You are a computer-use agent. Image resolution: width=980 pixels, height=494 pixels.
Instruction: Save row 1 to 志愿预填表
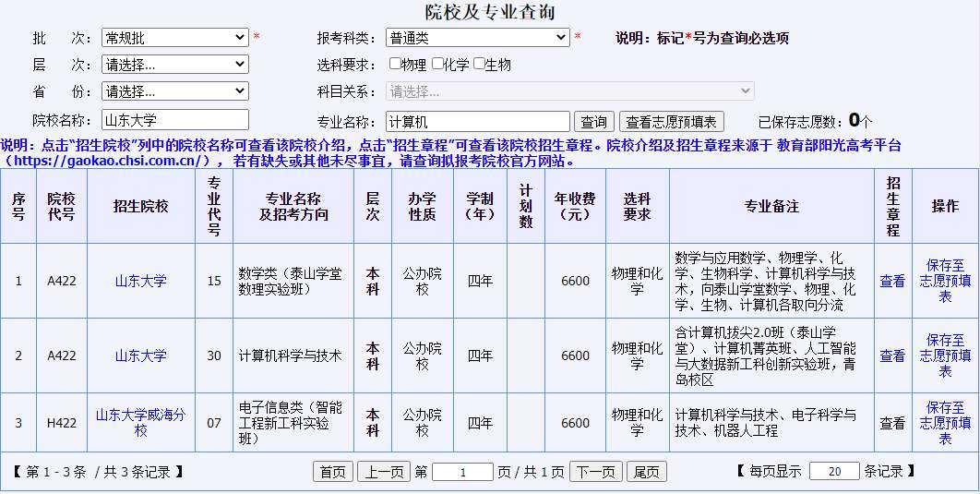945,281
